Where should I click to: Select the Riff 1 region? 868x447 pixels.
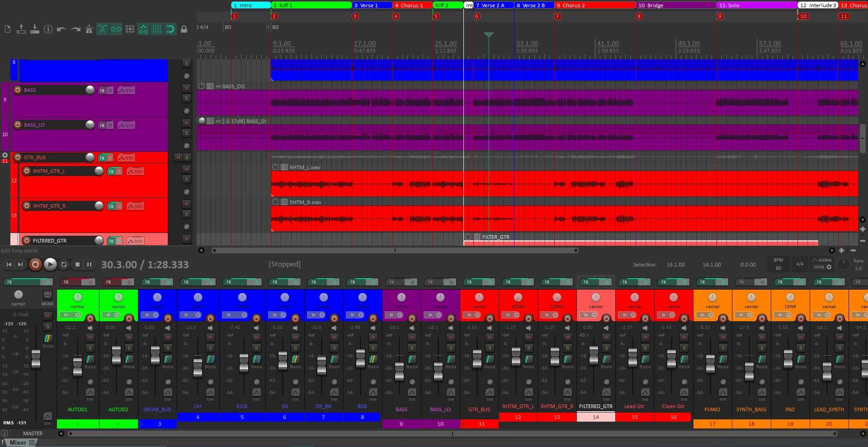click(311, 5)
